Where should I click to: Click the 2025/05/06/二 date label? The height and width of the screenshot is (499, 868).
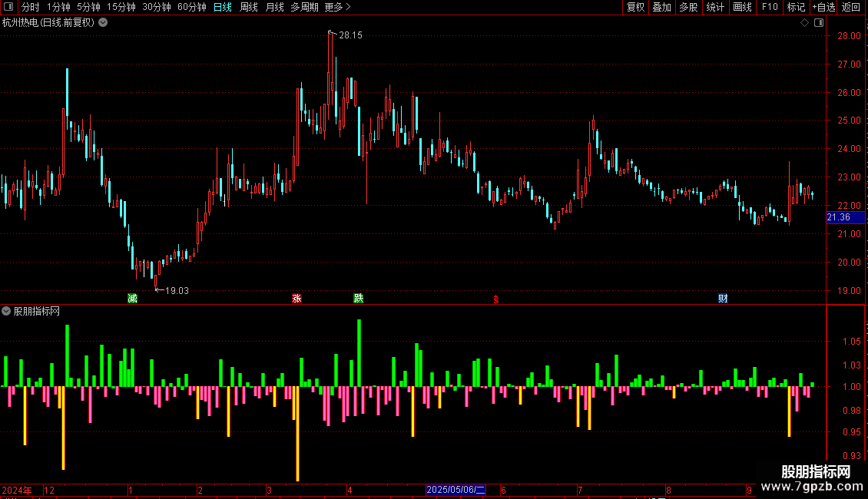[x=456, y=490]
